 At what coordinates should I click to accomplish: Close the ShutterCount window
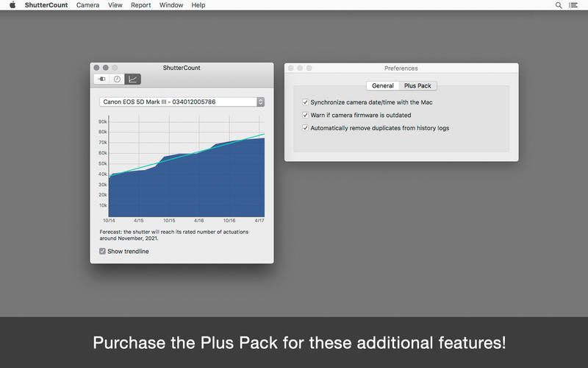[97, 68]
